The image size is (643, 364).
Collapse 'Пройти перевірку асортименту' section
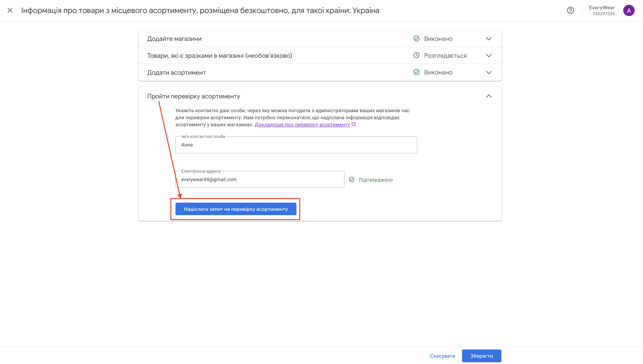click(x=489, y=96)
